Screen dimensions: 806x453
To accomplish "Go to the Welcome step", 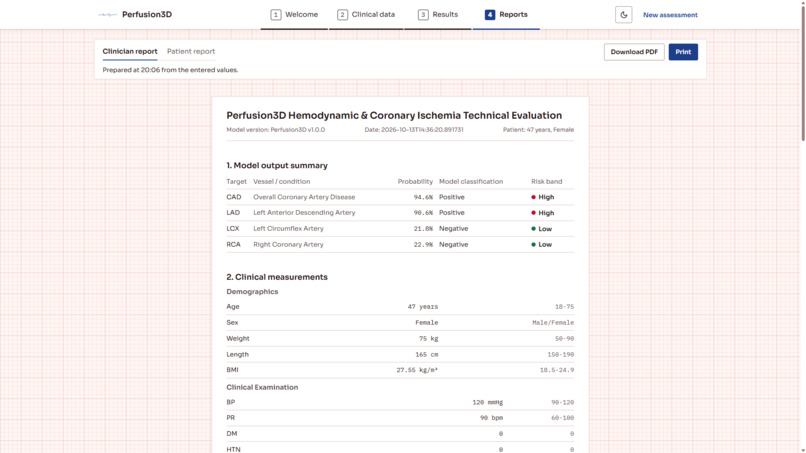I will [295, 15].
